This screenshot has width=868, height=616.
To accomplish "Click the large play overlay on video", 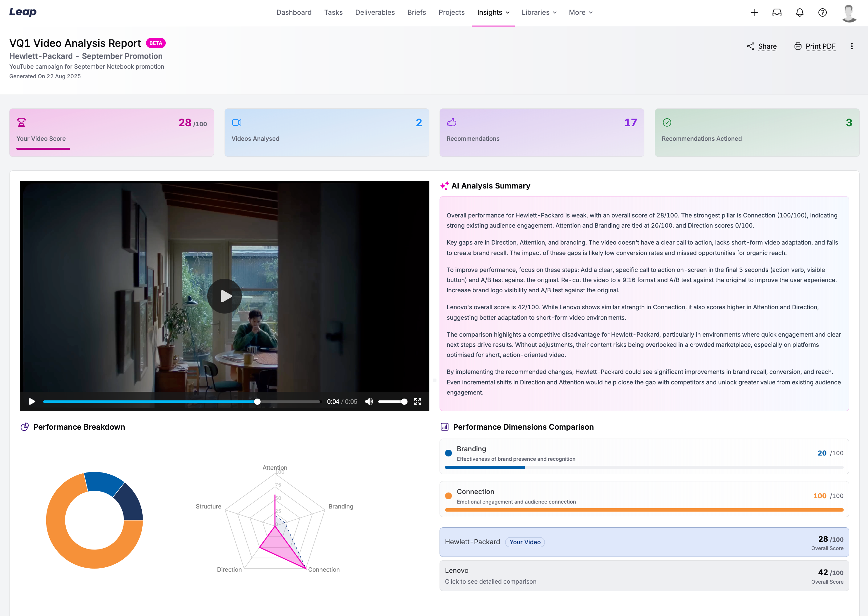I will pos(225,296).
